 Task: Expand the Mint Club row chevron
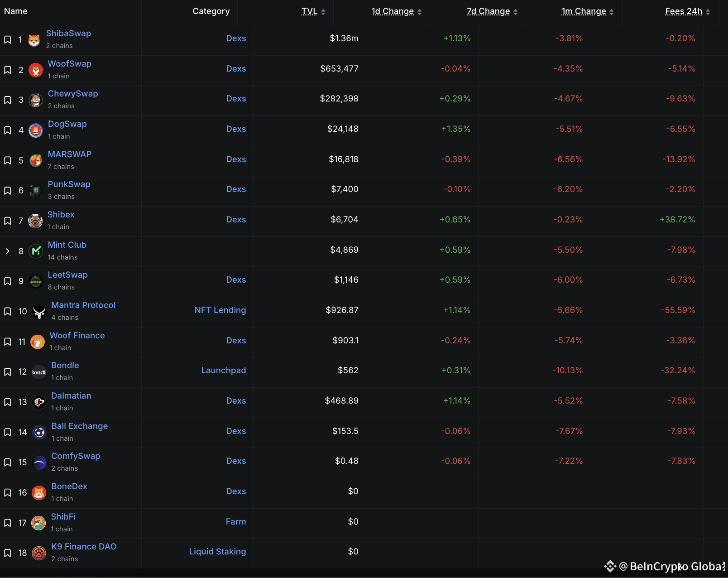pyautogui.click(x=7, y=251)
